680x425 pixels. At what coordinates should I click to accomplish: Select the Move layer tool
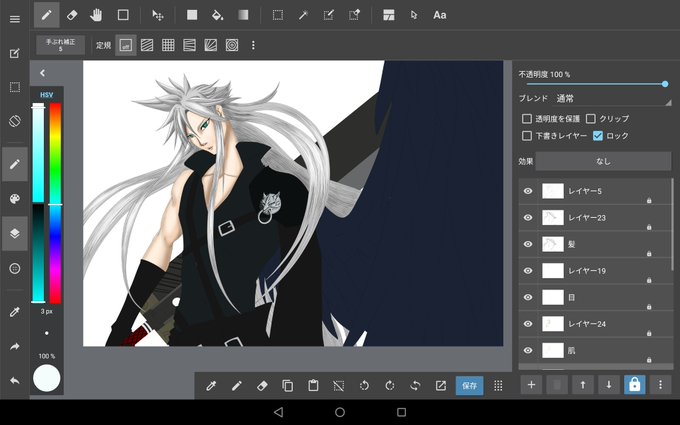pos(157,15)
